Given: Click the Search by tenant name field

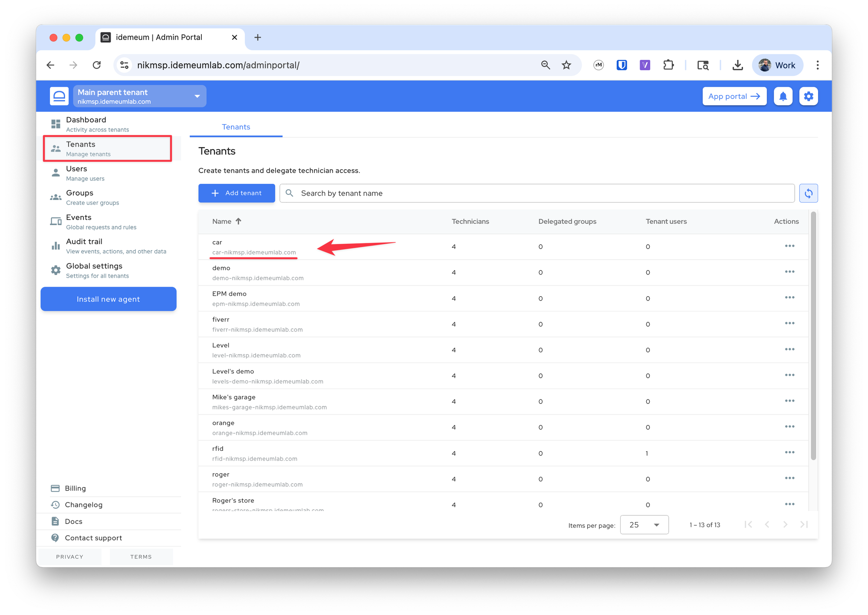Looking at the screenshot, I should [x=537, y=193].
